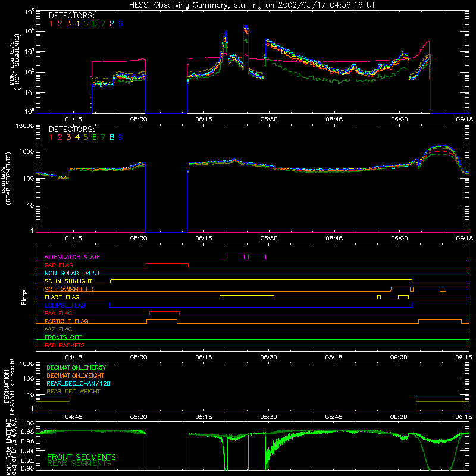This screenshot has width=476, height=476.
Task: Click the '1000' tick on the decimation axis
Action: [x=27, y=364]
